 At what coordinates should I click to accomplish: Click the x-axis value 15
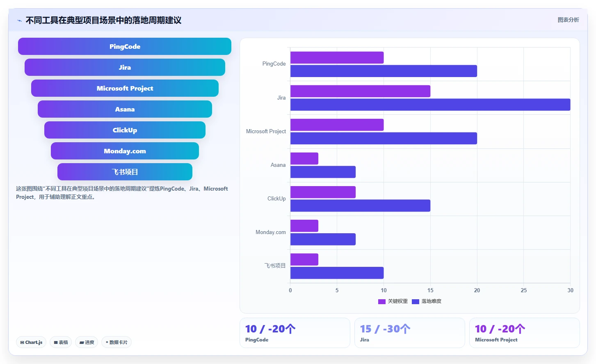(x=430, y=290)
